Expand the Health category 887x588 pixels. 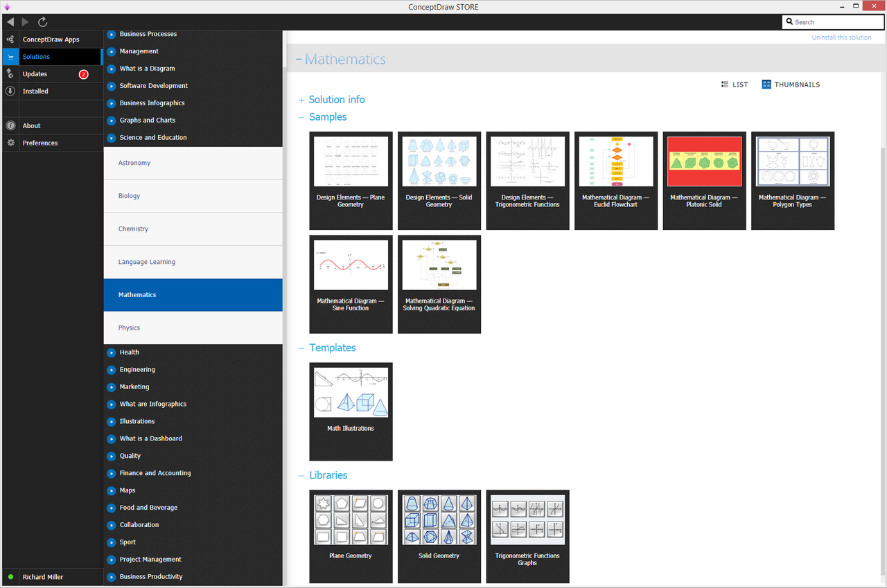click(x=112, y=353)
